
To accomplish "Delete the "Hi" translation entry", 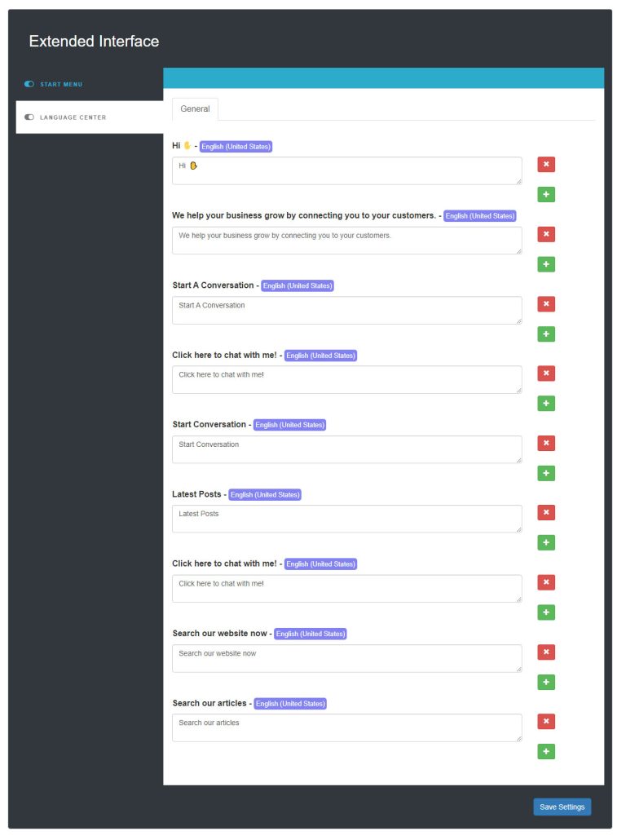I will click(545, 164).
